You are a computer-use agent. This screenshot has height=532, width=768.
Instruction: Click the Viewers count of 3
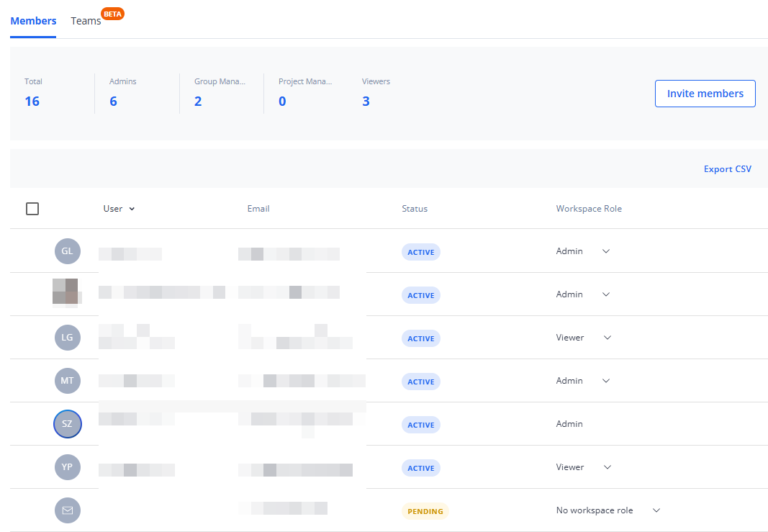366,102
